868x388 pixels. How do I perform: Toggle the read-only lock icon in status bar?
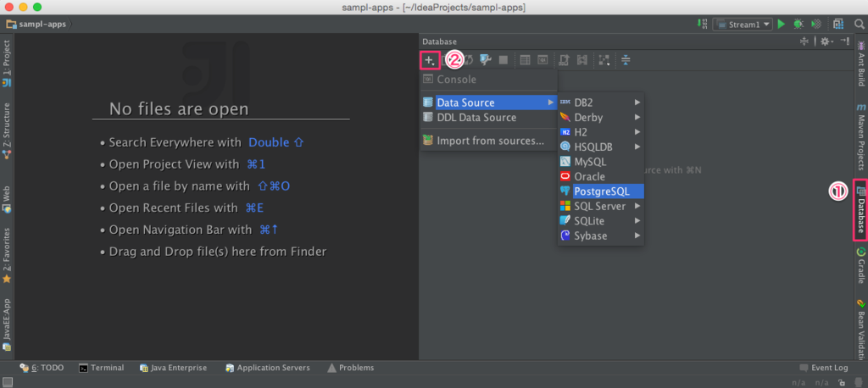[842, 382]
